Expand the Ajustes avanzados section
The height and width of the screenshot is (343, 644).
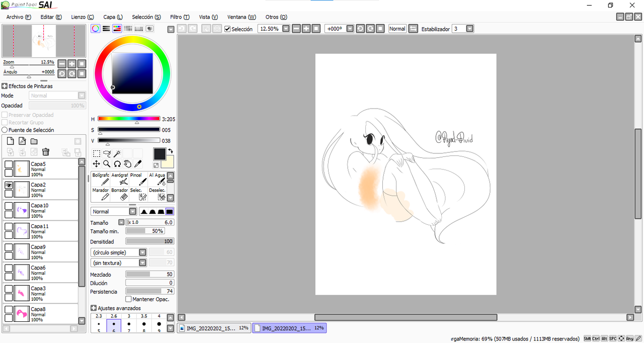(x=94, y=308)
